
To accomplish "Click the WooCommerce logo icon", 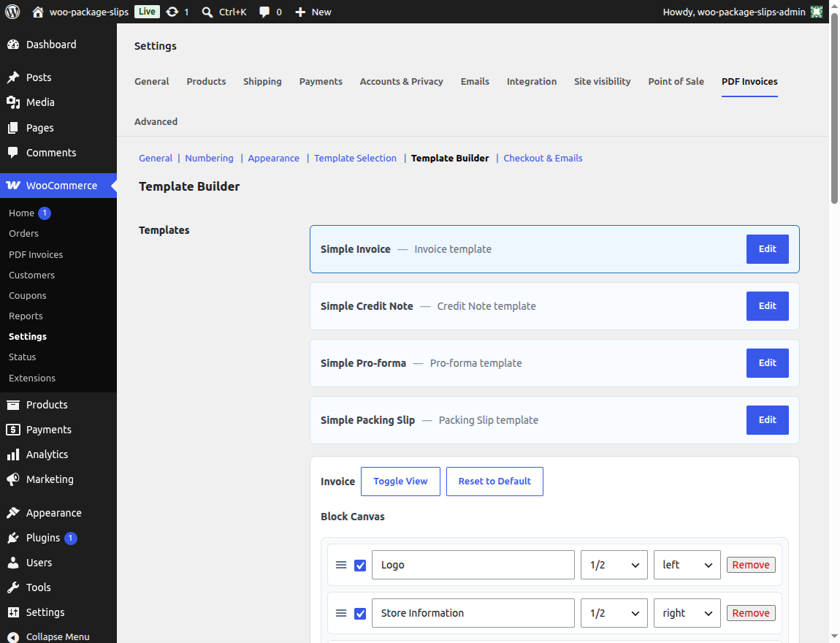I will click(x=13, y=186).
